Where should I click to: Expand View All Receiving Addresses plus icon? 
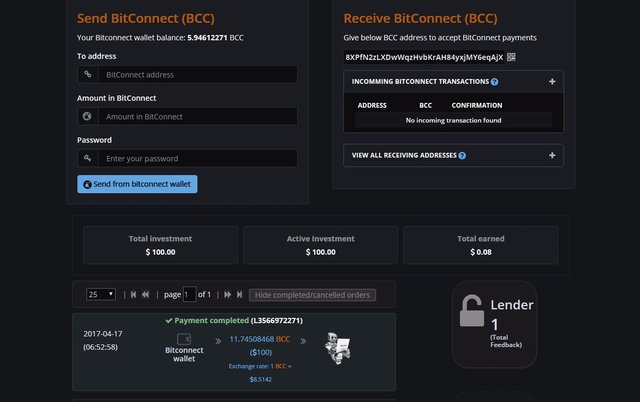tap(552, 155)
